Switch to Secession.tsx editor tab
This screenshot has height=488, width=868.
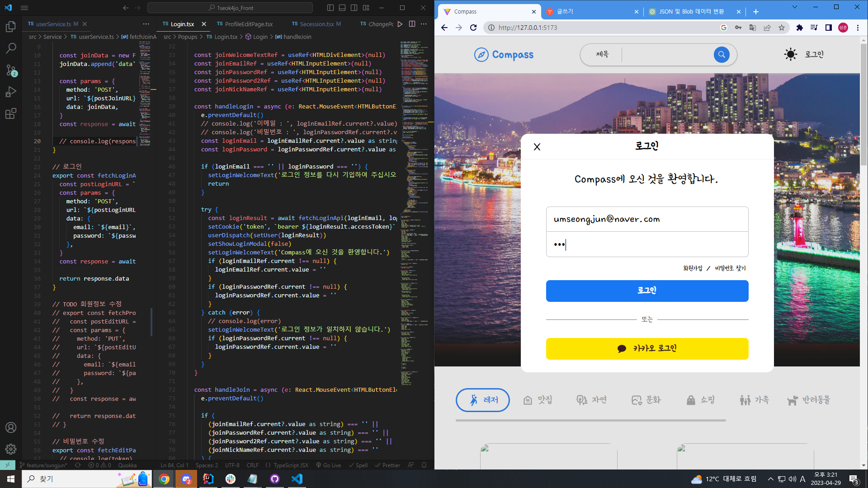(316, 24)
